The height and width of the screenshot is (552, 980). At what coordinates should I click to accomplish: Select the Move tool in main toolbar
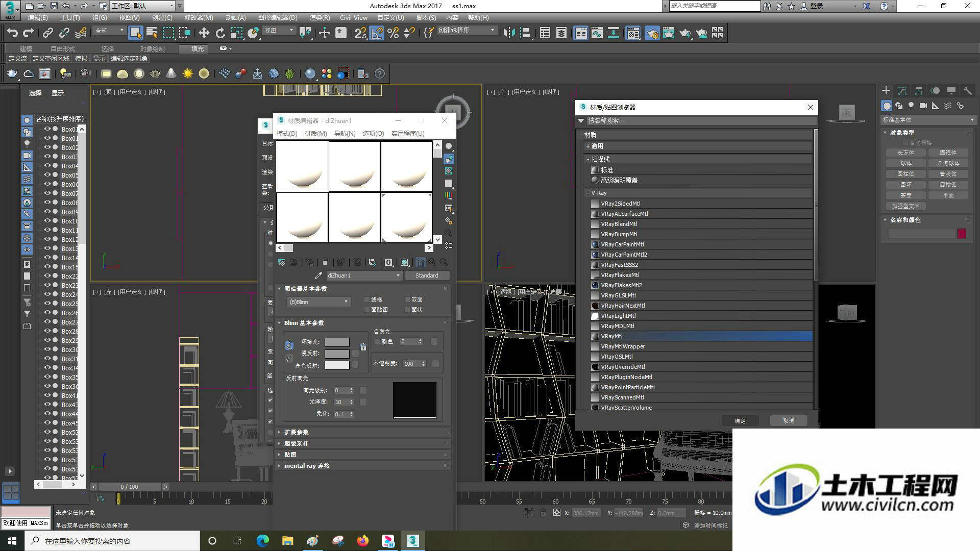pyautogui.click(x=204, y=33)
